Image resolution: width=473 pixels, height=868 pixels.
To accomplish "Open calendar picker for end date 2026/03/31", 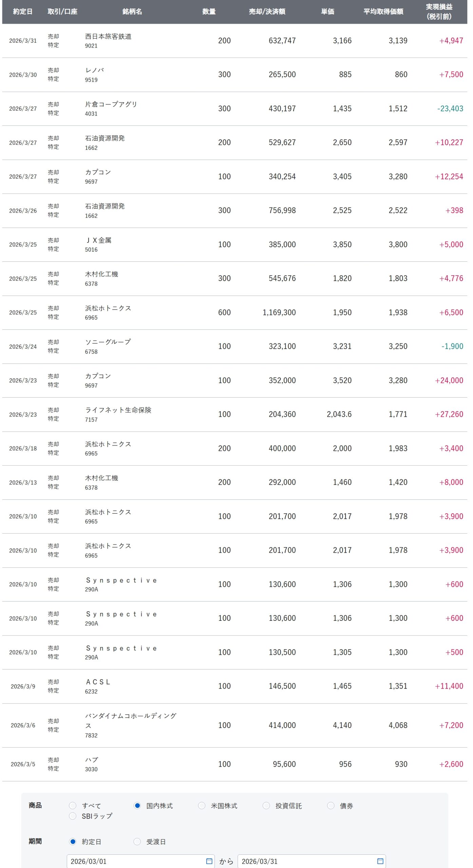I will tap(380, 861).
